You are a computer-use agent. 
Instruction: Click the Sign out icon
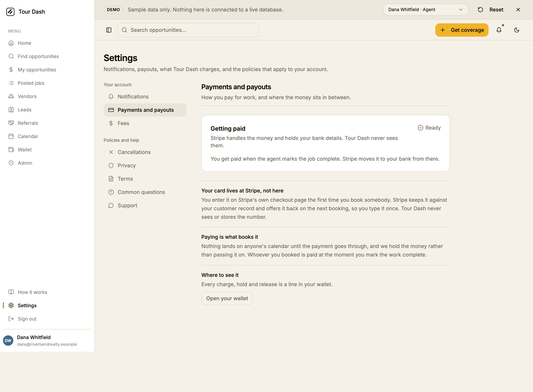click(11, 319)
